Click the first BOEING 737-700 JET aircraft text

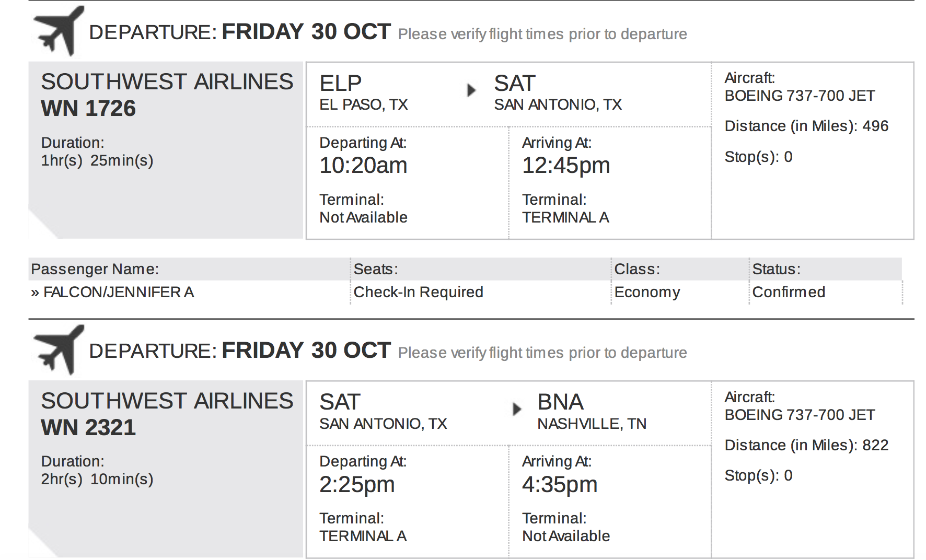click(800, 96)
